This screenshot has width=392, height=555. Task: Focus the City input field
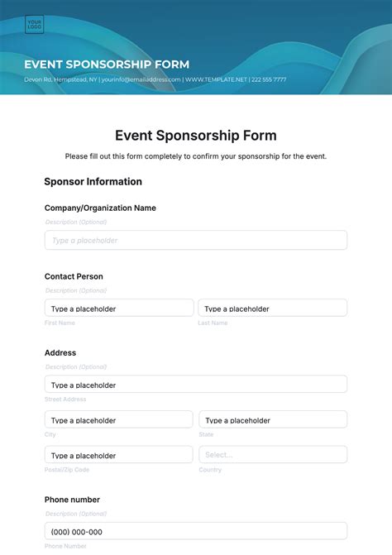tap(118, 419)
